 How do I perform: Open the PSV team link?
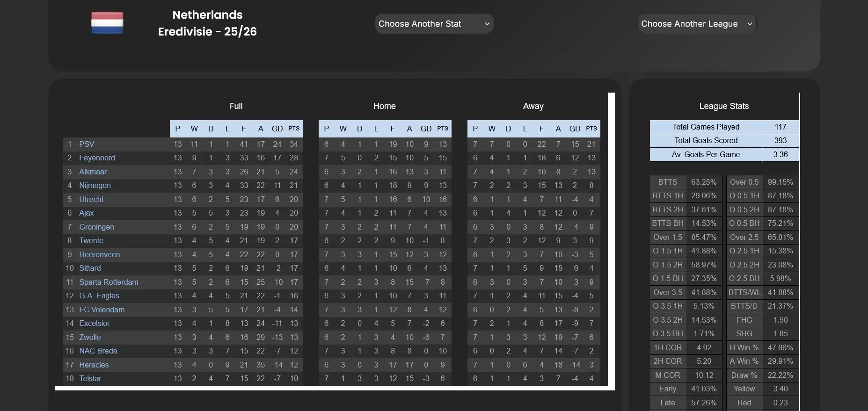87,144
